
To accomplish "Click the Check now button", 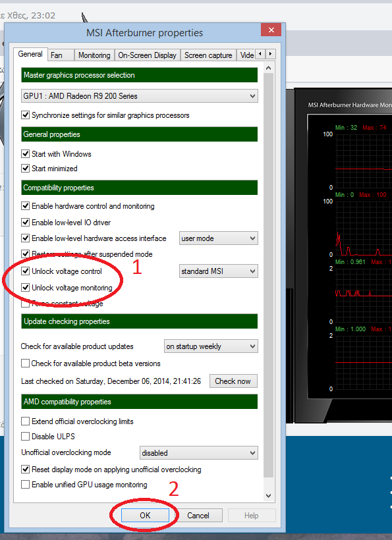I will point(233,381).
